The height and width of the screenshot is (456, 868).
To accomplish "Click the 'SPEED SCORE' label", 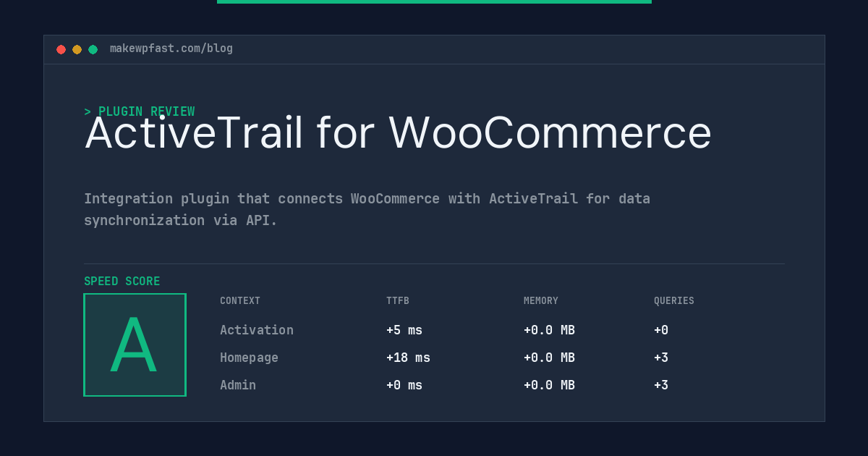I will point(122,282).
